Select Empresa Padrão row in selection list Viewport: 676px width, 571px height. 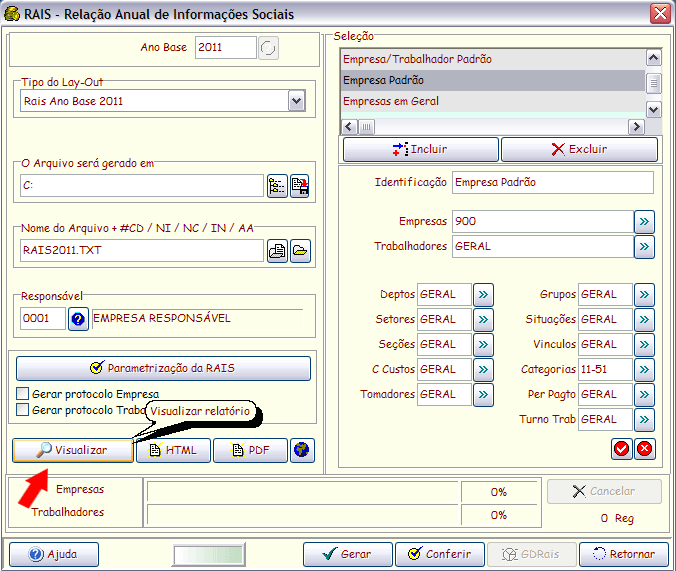(493, 80)
